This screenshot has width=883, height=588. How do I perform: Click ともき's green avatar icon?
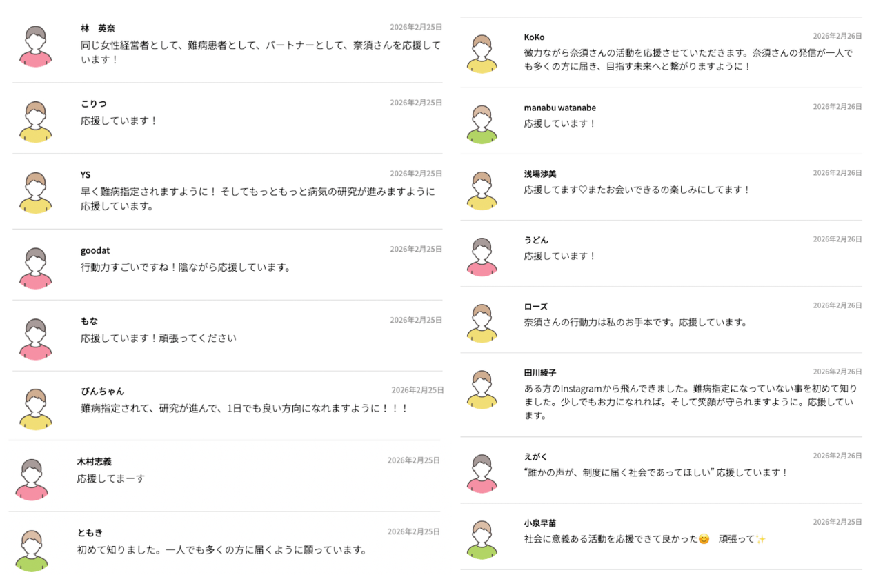(31, 551)
